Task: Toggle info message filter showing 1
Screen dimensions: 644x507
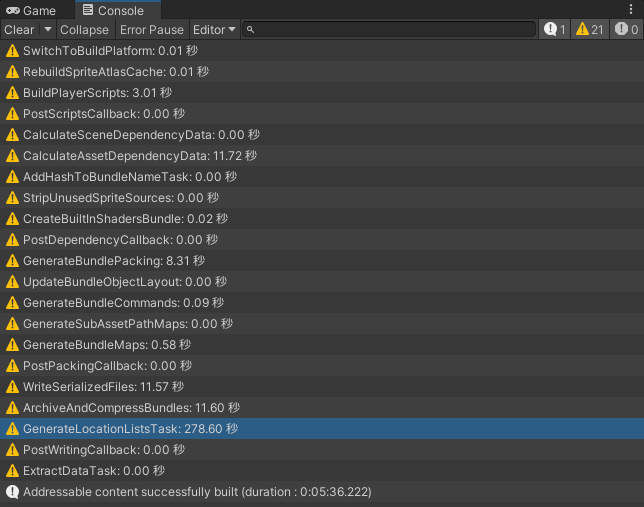Action: [x=554, y=30]
